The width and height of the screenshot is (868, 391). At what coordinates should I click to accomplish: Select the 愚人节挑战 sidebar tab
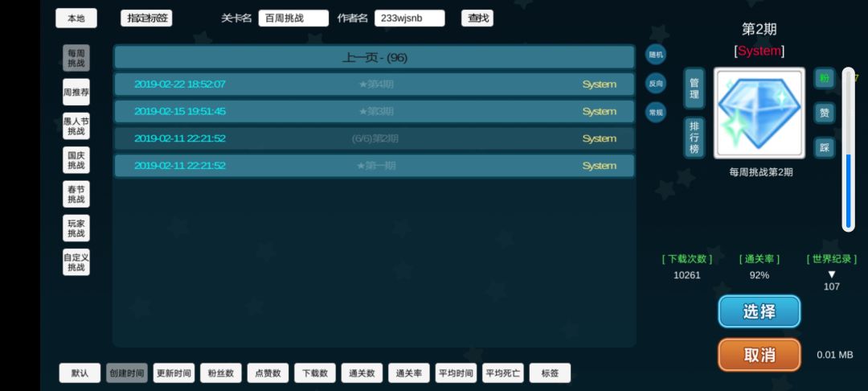[x=76, y=126]
